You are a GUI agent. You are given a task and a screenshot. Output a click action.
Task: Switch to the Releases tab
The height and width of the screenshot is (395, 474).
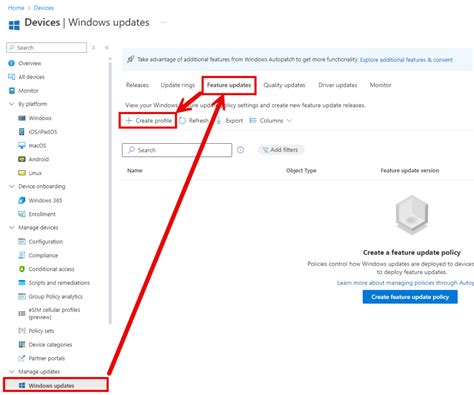(x=137, y=85)
